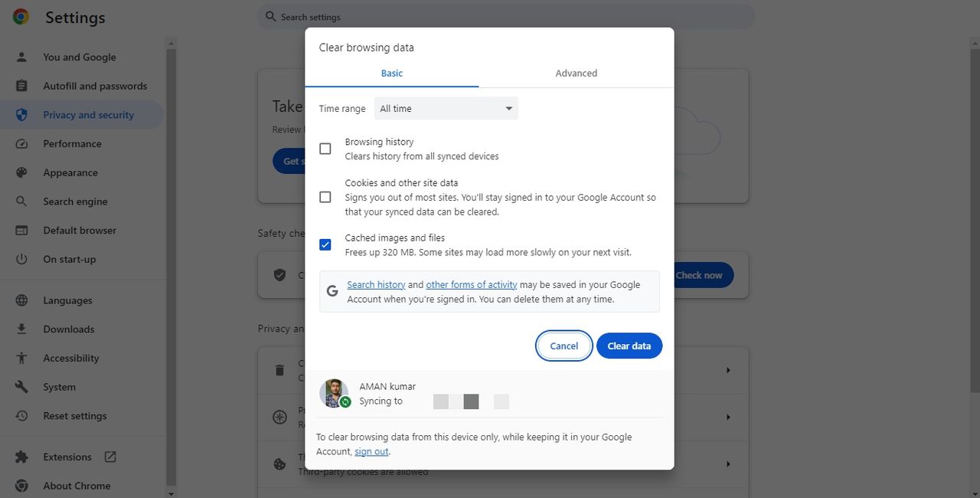The height and width of the screenshot is (498, 980).
Task: Click the Time range label text
Action: tap(342, 109)
